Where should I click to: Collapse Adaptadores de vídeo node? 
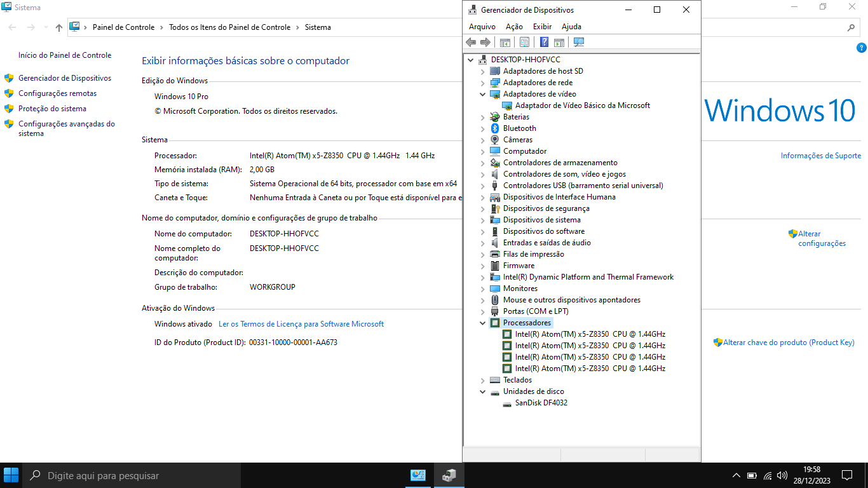[483, 94]
